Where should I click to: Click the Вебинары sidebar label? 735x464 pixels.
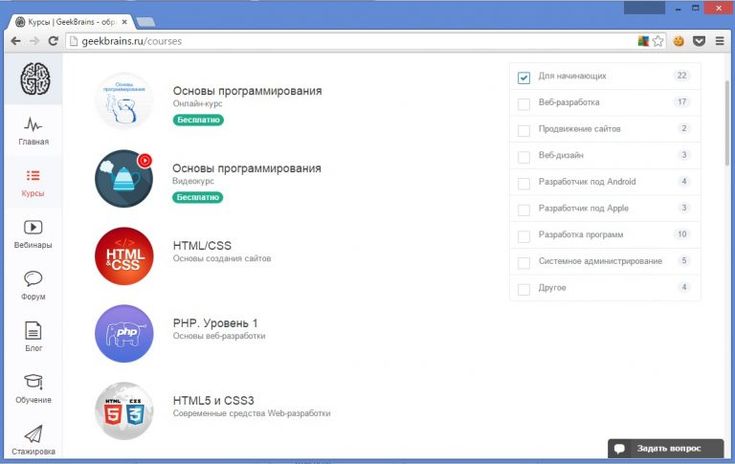pyautogui.click(x=33, y=245)
